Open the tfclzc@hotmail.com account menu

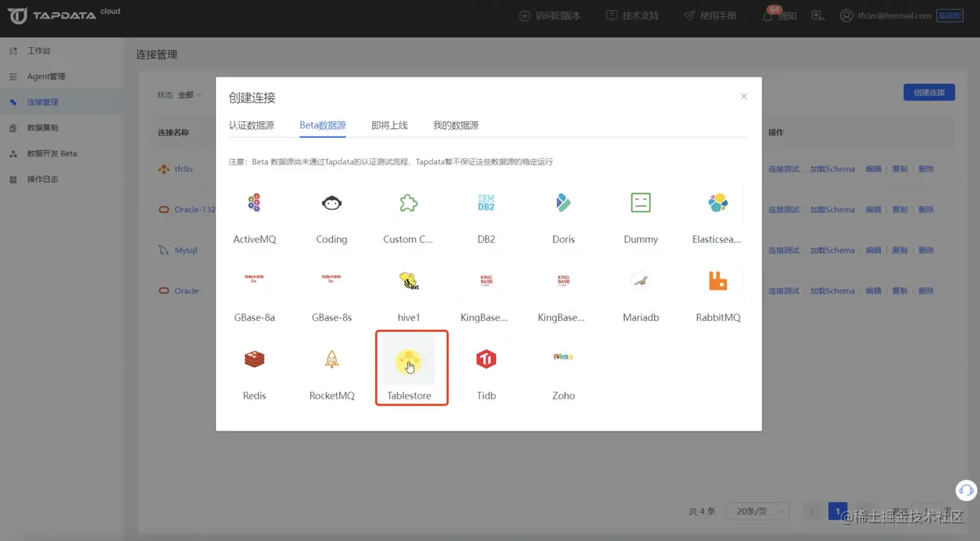pos(886,15)
